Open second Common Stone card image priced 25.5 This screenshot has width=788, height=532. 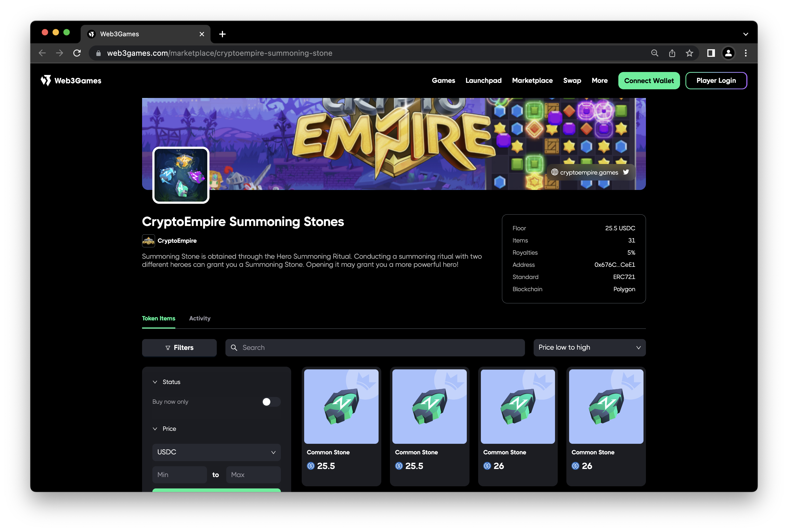point(429,406)
